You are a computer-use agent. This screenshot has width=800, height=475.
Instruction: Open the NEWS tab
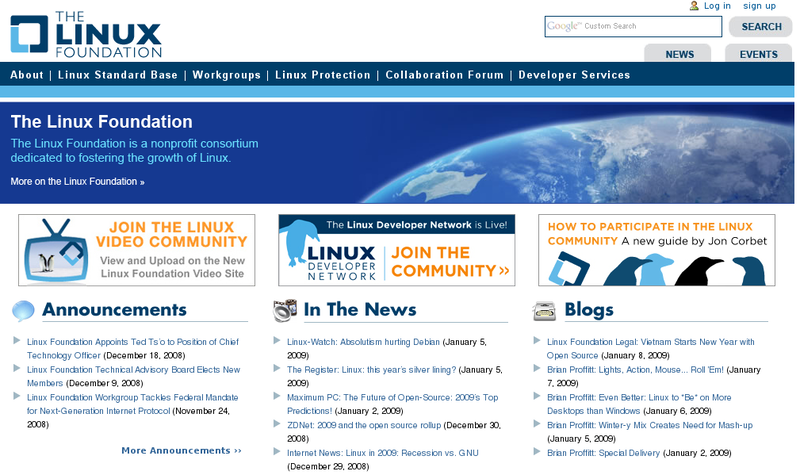pyautogui.click(x=679, y=55)
